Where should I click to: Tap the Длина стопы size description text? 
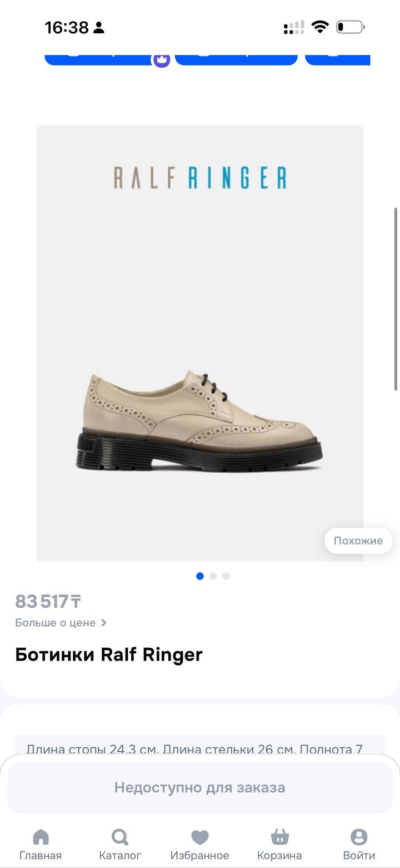coord(194,748)
